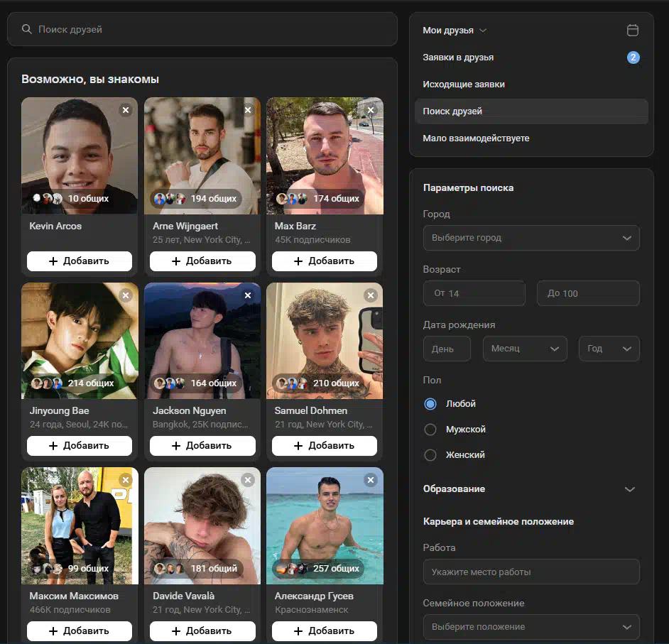Dismiss Максим Максимов suggestion card
Image resolution: width=669 pixels, height=644 pixels.
(126, 480)
